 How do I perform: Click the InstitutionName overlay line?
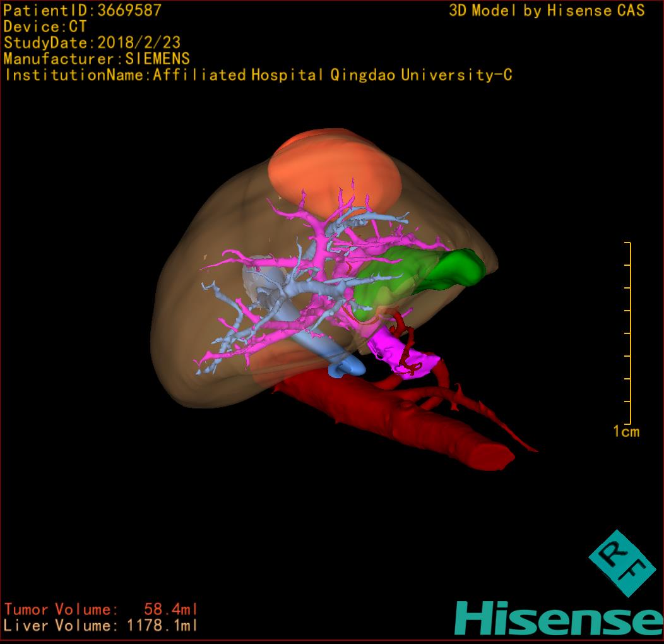point(258,75)
